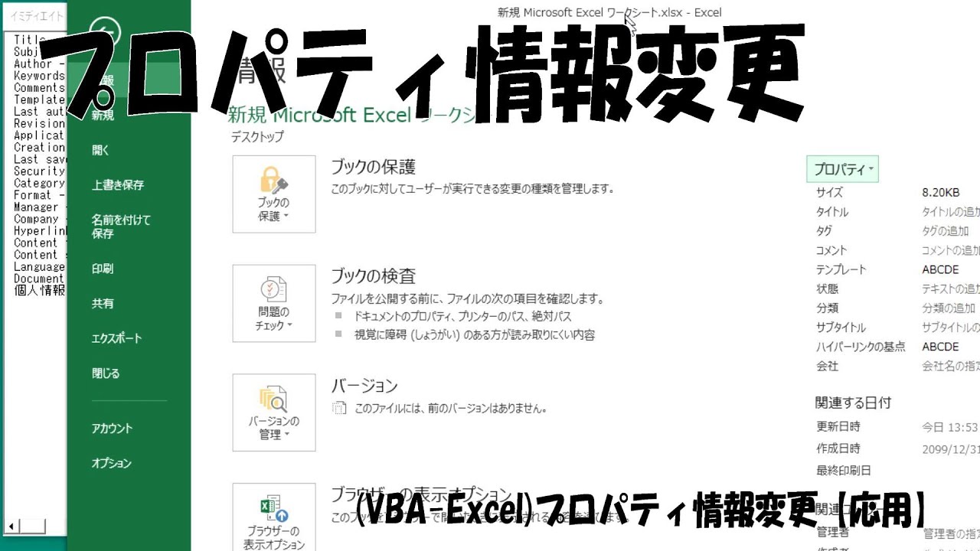
Task: Click the Category row in left window
Action: 39,184
